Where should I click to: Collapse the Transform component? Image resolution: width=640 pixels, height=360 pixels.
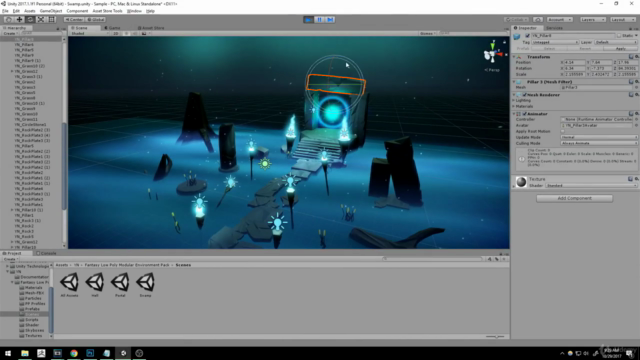pyautogui.click(x=514, y=57)
